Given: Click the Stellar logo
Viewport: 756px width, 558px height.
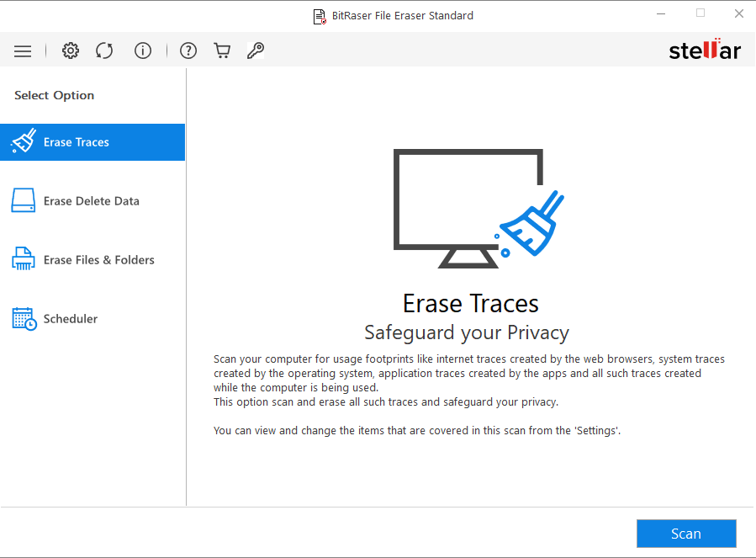Looking at the screenshot, I should point(705,49).
